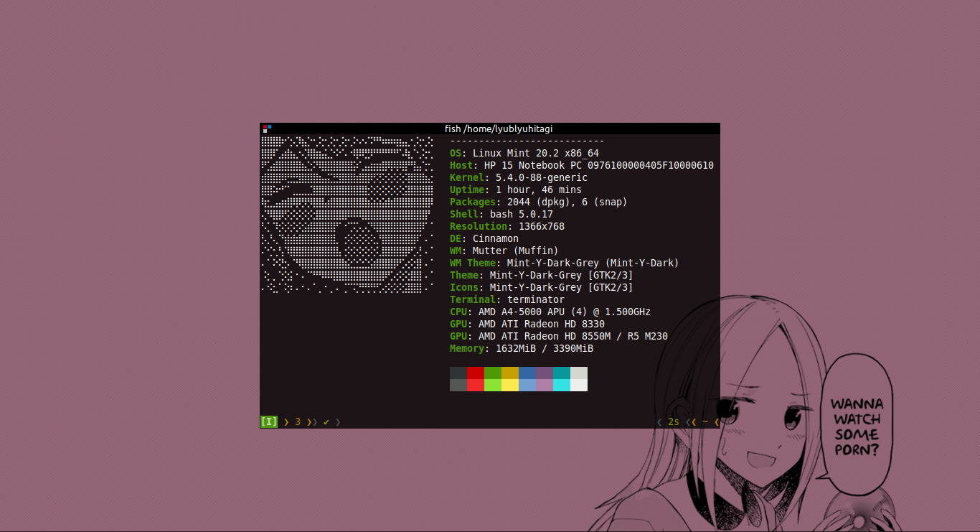Viewport: 980px width, 532px height.
Task: Click the 'Resolution: 1366x768' line
Action: point(507,226)
